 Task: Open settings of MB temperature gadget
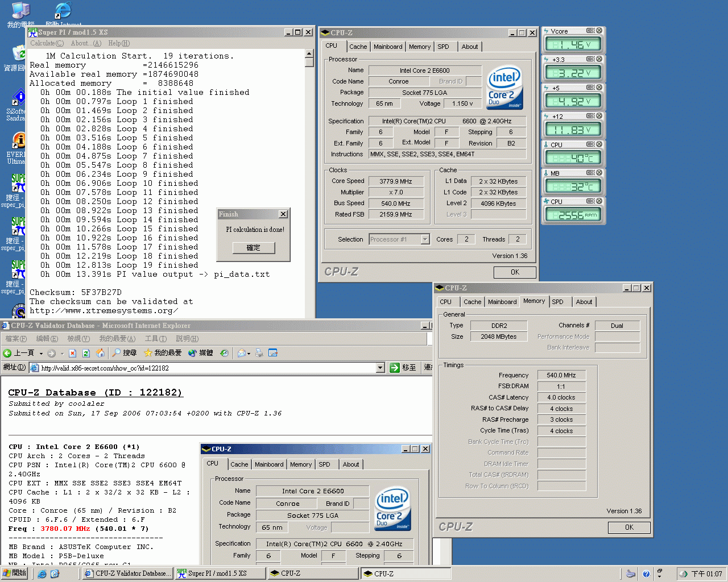pyautogui.click(x=590, y=173)
